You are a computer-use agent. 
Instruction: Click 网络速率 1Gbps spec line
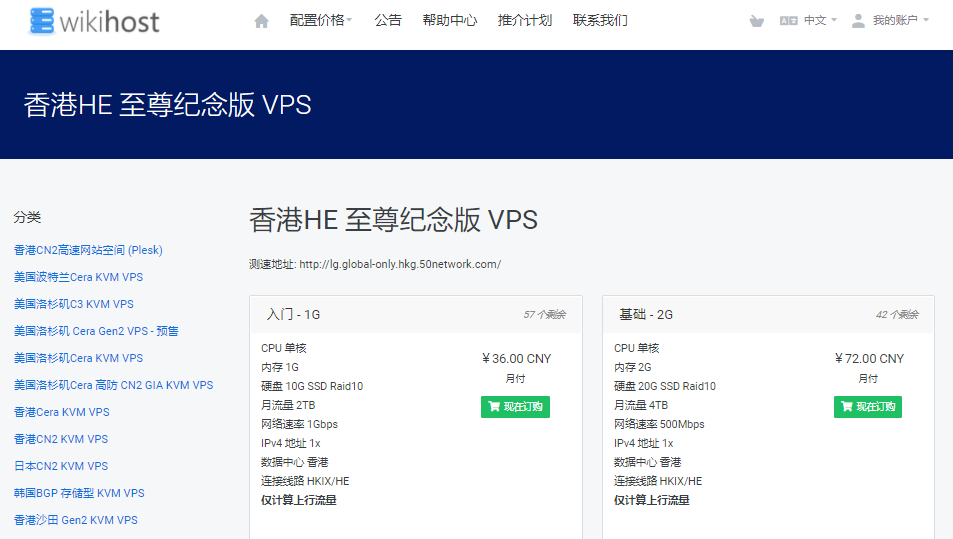tap(299, 424)
